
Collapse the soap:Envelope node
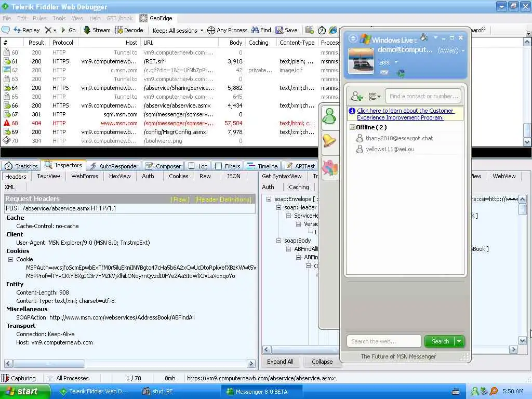(269, 199)
